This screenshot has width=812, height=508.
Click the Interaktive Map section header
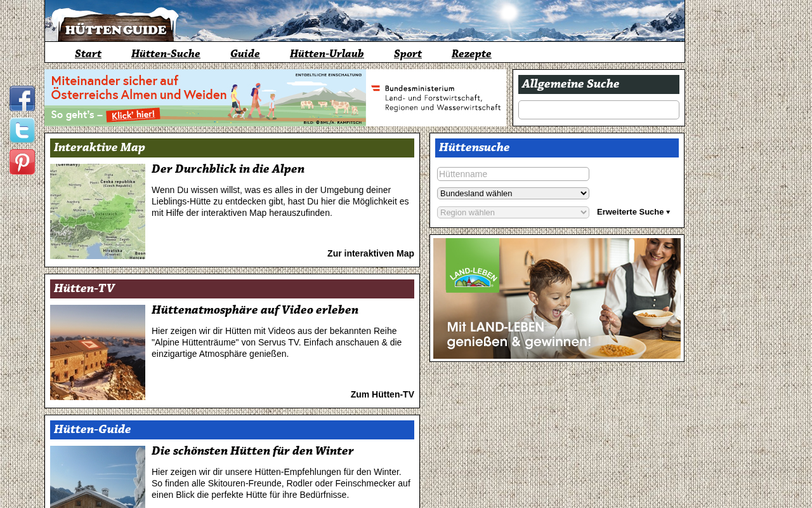[232, 148]
